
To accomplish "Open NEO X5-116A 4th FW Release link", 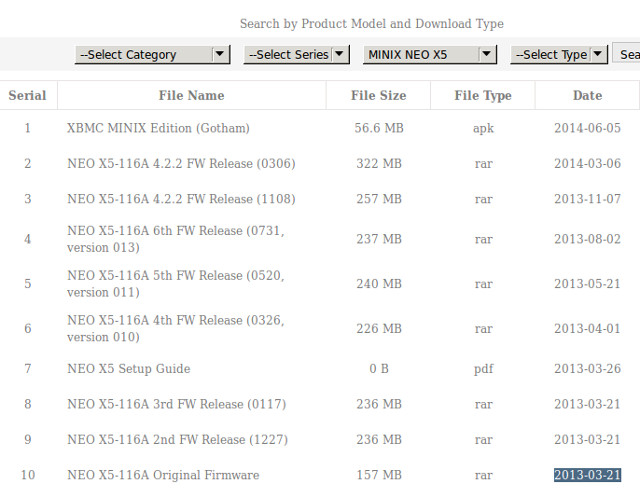I will (x=176, y=329).
